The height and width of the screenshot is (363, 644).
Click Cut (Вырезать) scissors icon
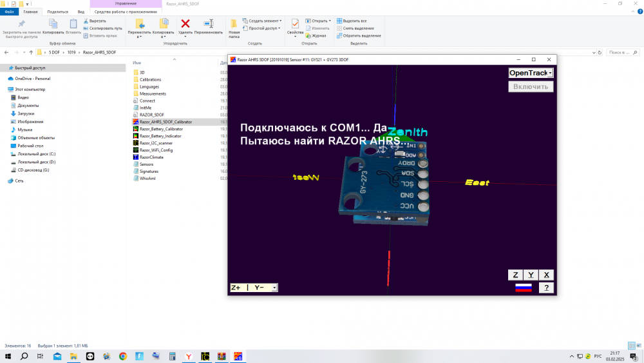[86, 21]
